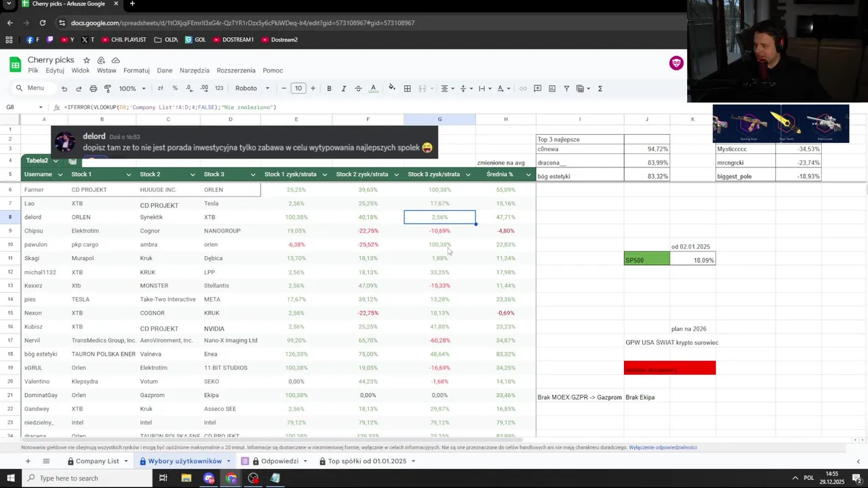Format cells as currency zł
The image size is (868, 488).
coord(160,88)
